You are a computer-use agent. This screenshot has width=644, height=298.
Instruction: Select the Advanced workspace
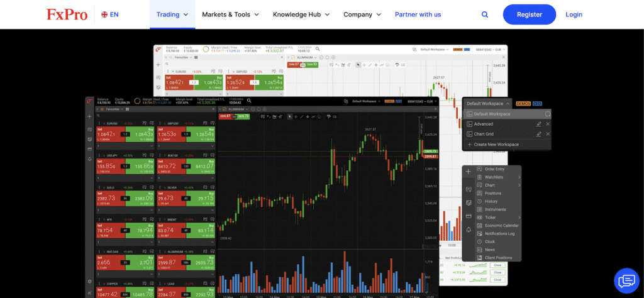484,124
